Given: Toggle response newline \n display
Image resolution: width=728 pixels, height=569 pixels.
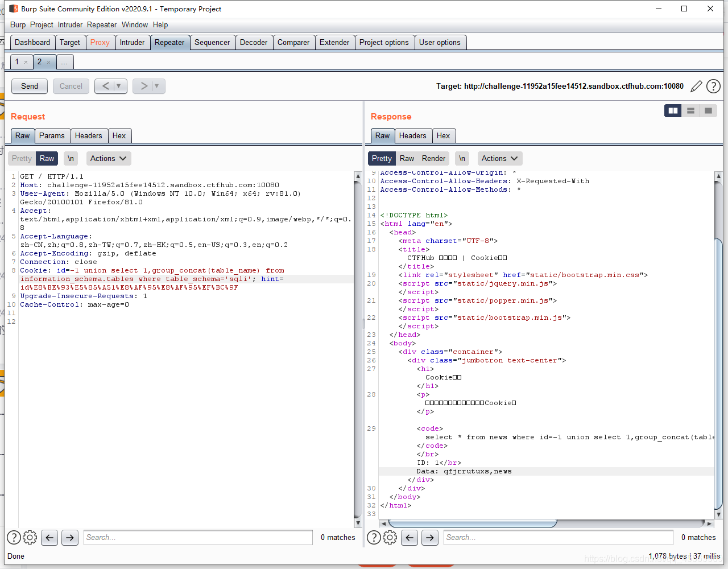Looking at the screenshot, I should pyautogui.click(x=462, y=158).
